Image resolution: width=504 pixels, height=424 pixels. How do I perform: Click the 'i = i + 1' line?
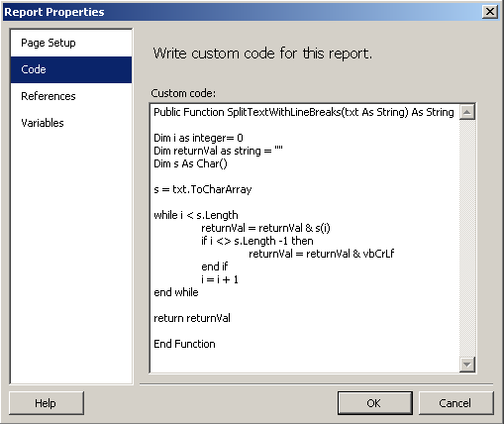[220, 279]
